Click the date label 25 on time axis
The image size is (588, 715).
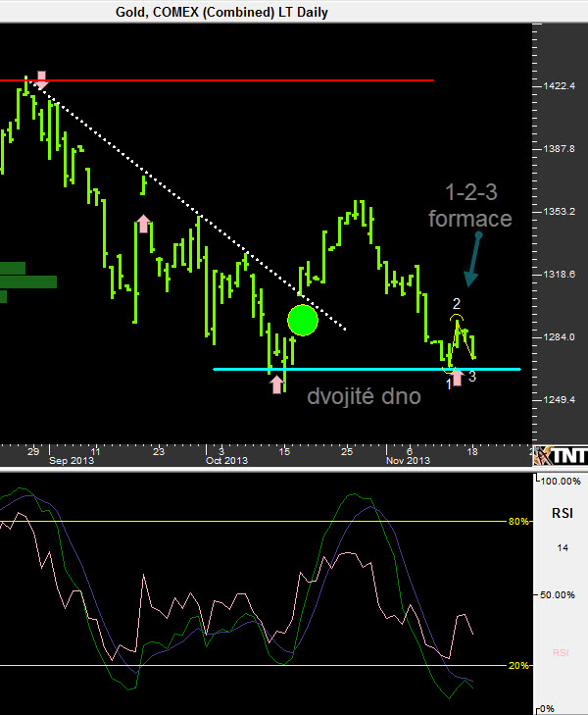347,451
